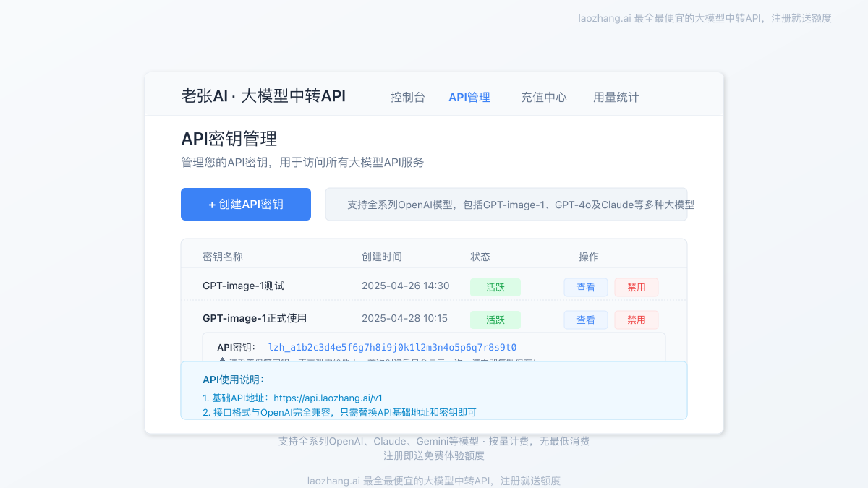This screenshot has width=868, height=488.
Task: Click the 老张AI site title
Action: [x=263, y=95]
